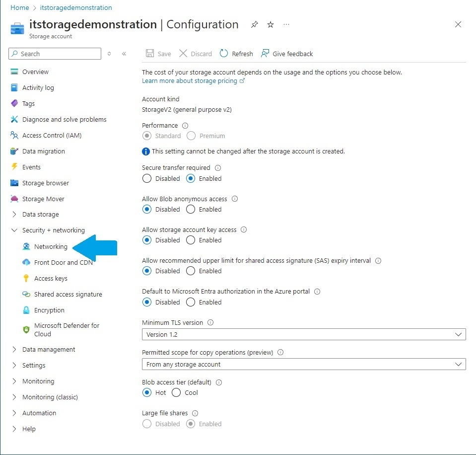Select Disabled for Blob anonymous access
The width and height of the screenshot is (476, 455).
pos(147,209)
